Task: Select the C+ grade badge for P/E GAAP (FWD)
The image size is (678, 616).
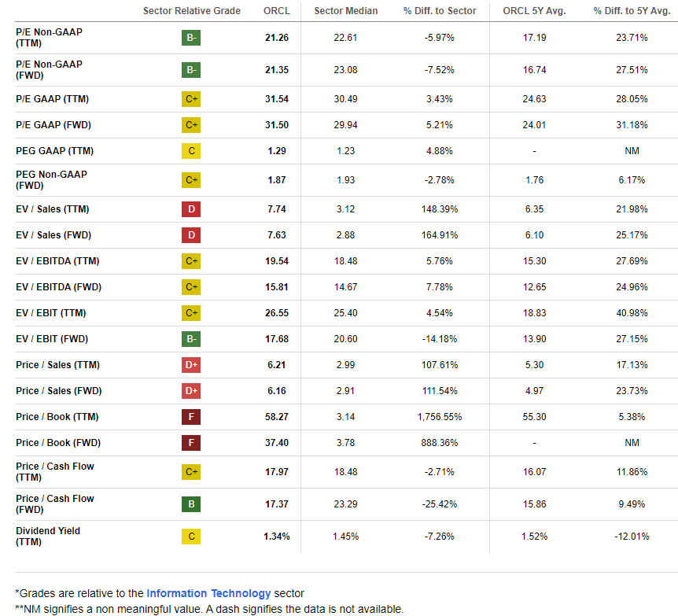Action: pyautogui.click(x=191, y=125)
